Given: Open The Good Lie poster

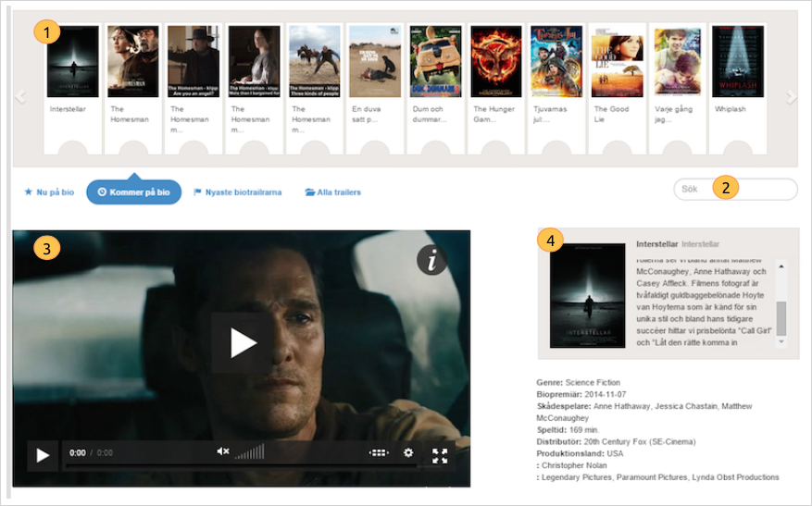Looking at the screenshot, I should pyautogui.click(x=618, y=62).
